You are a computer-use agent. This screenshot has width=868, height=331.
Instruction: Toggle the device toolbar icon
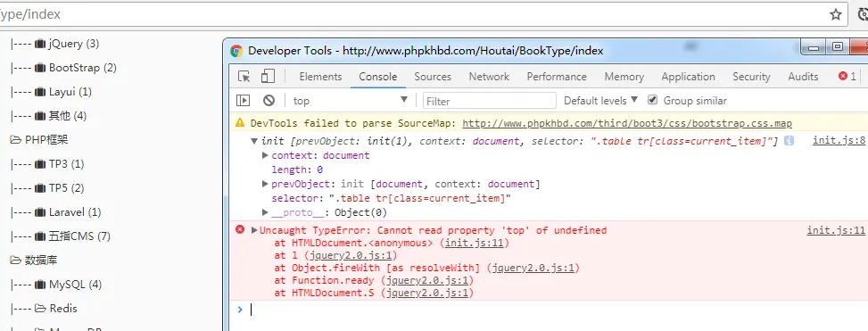(x=268, y=77)
